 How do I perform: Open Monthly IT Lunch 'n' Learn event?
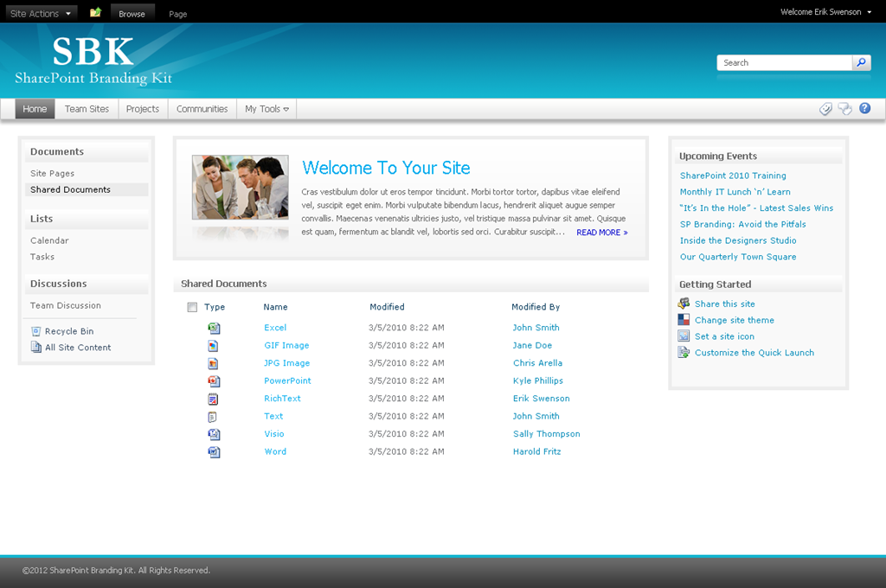[735, 192]
